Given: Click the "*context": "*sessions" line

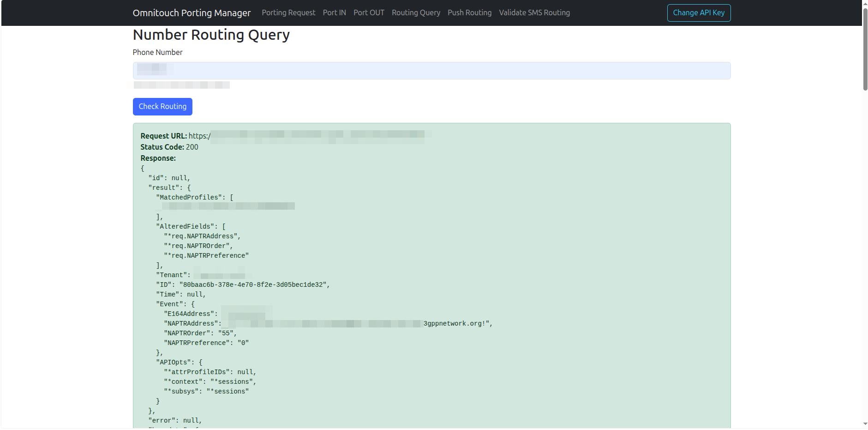Looking at the screenshot, I should 210,382.
